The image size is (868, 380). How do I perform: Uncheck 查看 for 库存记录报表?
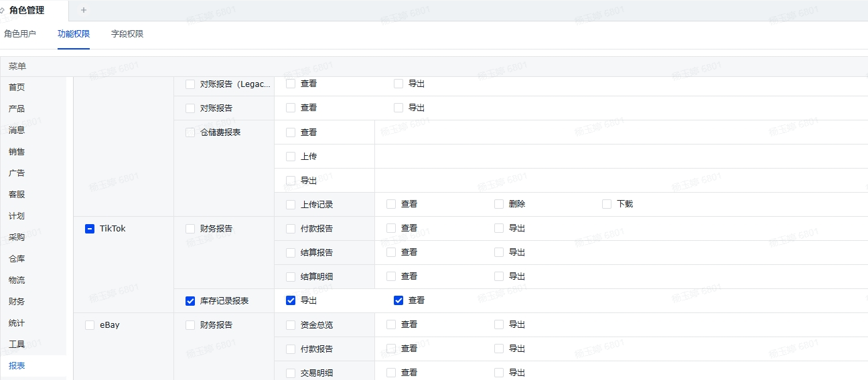(399, 300)
